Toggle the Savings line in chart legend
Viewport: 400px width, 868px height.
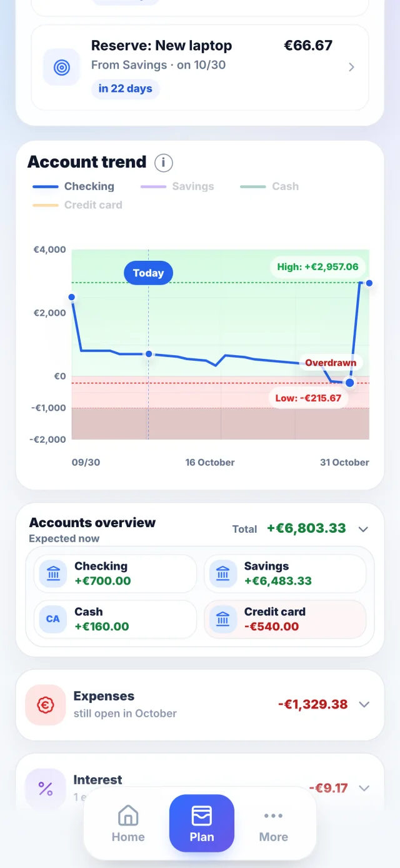tap(177, 186)
